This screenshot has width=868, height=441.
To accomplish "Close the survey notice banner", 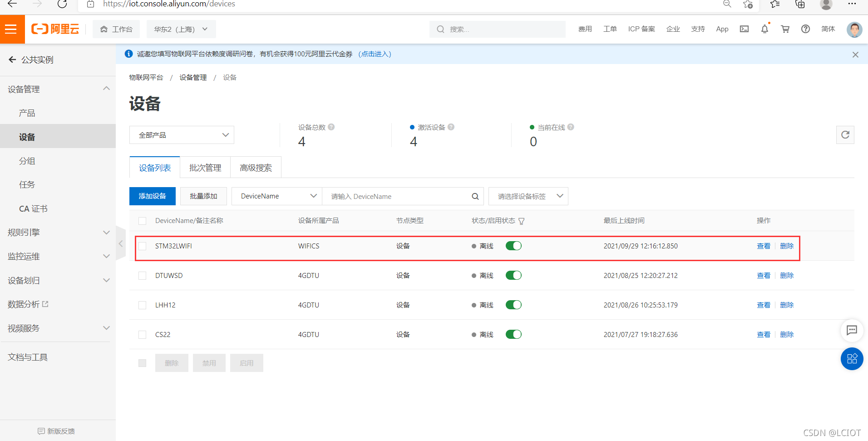I will click(x=855, y=55).
